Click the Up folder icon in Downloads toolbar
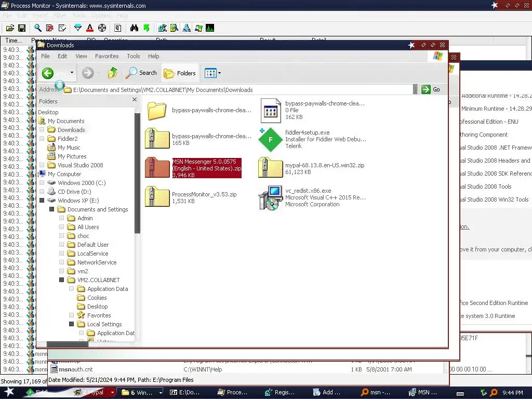This screenshot has width=532, height=399. tap(112, 73)
